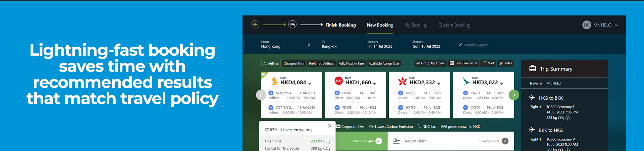Select the Fully Flexible Fare filter
The image size is (644, 151).
point(351,63)
